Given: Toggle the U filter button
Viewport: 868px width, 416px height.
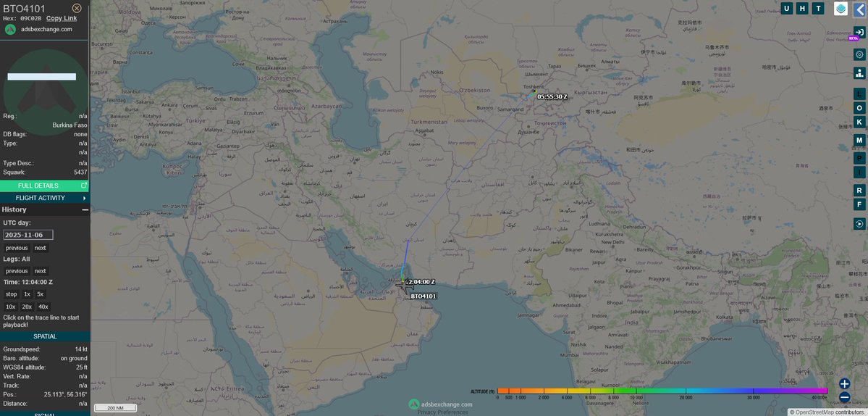Looking at the screenshot, I should click(x=787, y=8).
